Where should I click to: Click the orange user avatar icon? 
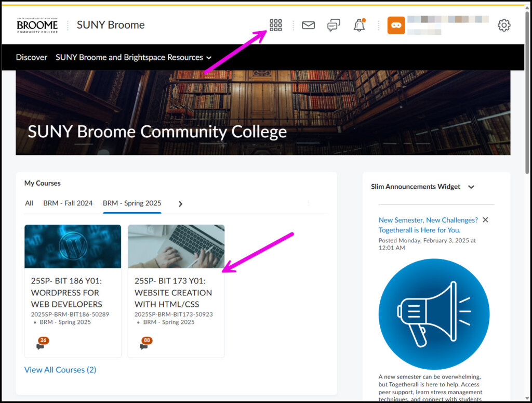(x=396, y=25)
